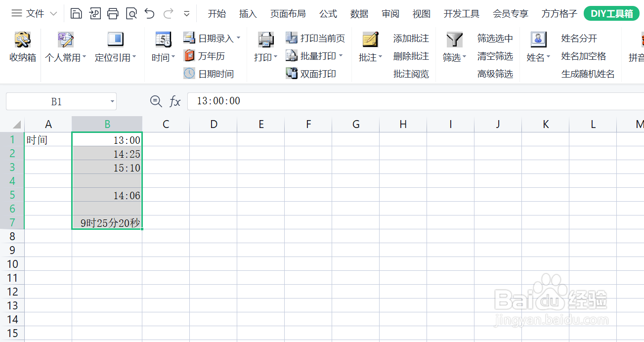The image size is (644, 342).
Task: Switch to the 开始 tab
Action: point(216,14)
